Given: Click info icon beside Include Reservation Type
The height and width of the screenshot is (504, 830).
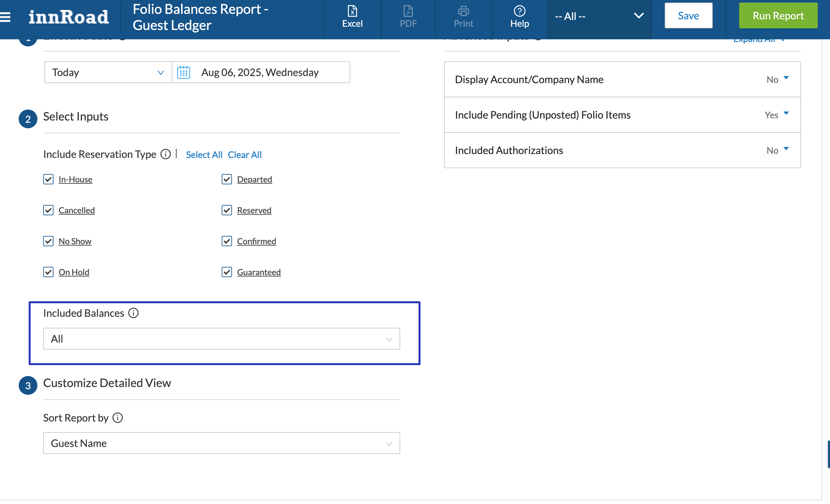Looking at the screenshot, I should (x=165, y=154).
